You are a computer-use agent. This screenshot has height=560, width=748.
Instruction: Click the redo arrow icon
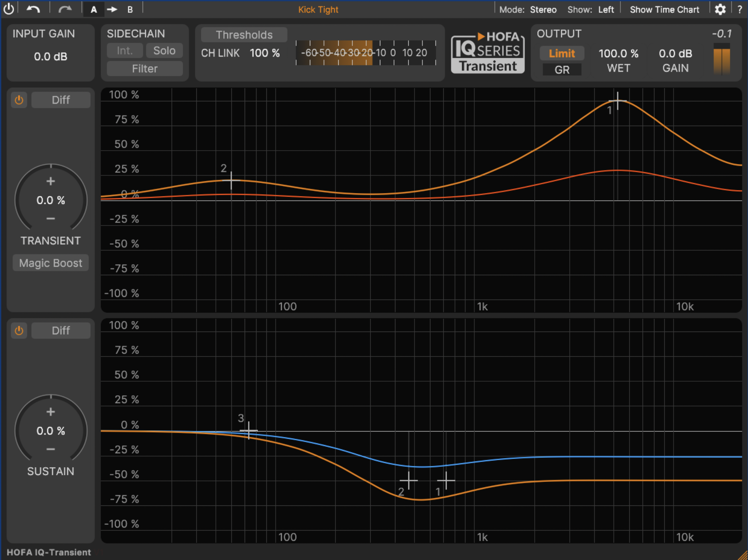tap(65, 9)
